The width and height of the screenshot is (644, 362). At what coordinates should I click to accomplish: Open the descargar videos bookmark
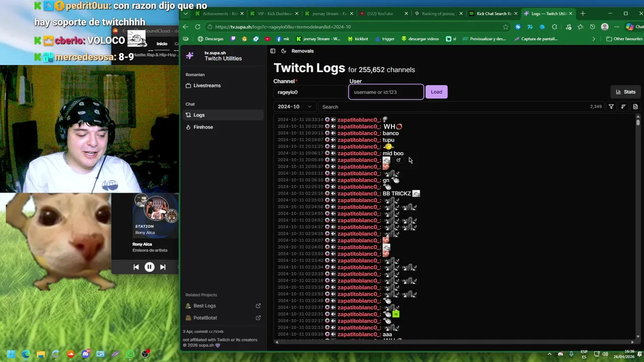pyautogui.click(x=420, y=39)
